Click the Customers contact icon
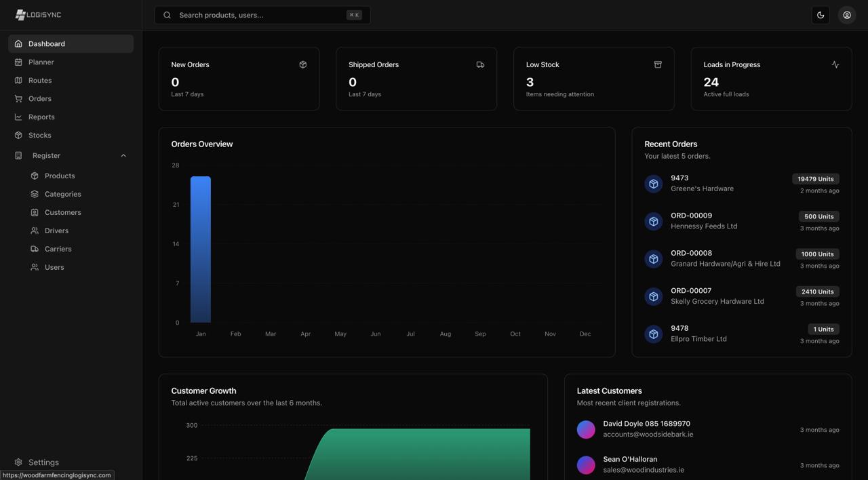Image resolution: width=868 pixels, height=480 pixels. 35,212
